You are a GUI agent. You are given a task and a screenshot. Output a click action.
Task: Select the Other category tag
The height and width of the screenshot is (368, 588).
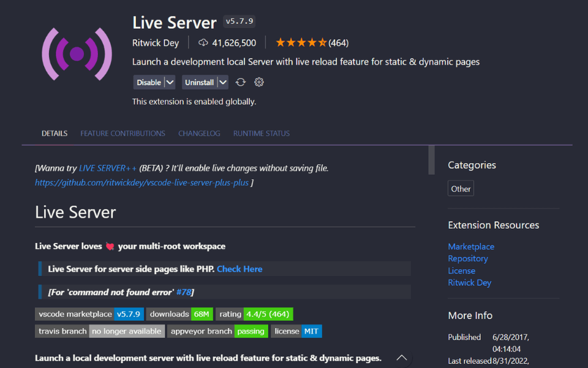[461, 189]
